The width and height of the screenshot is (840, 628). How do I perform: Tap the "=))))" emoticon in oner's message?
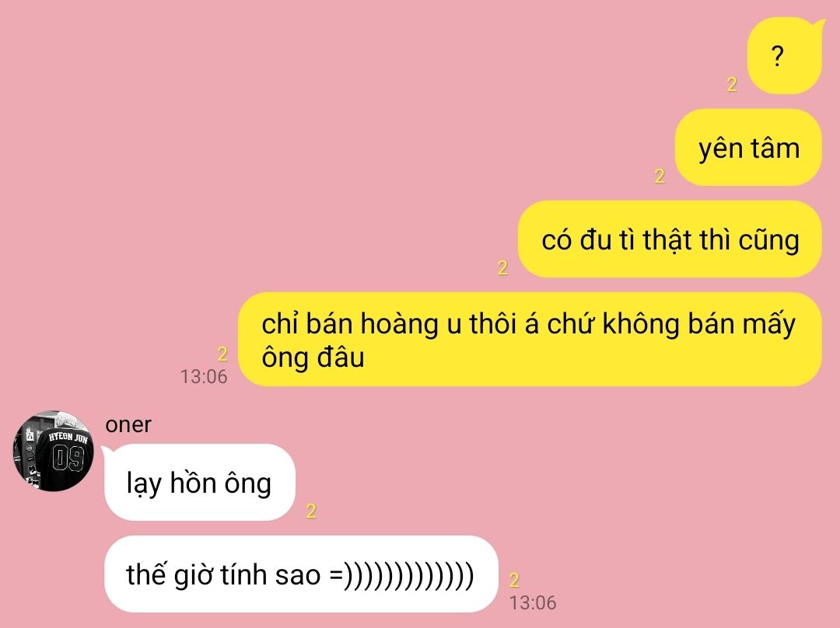[x=402, y=574]
